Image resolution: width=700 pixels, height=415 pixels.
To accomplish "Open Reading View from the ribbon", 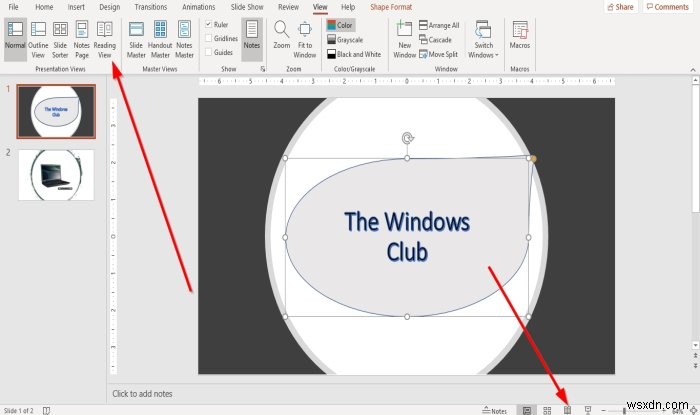I will [x=104, y=40].
